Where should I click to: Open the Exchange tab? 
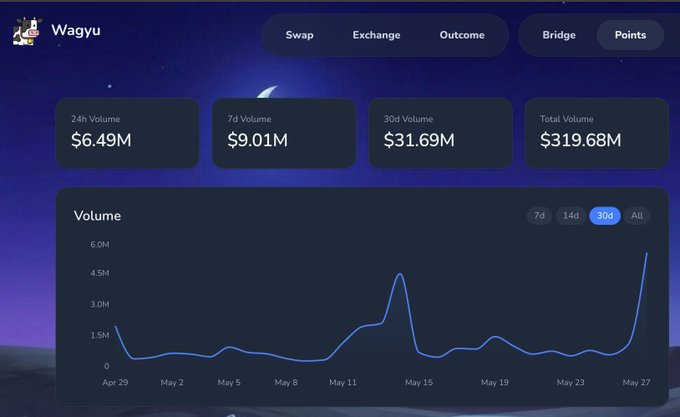[x=376, y=35]
